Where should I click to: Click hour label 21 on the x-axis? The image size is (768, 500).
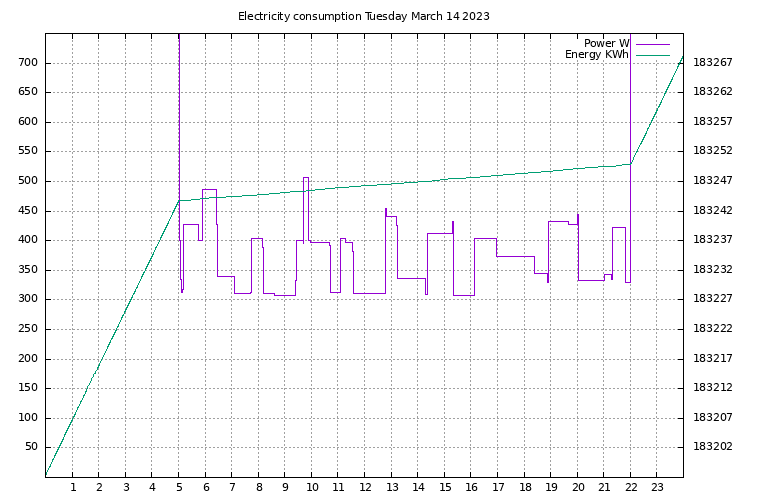pyautogui.click(x=604, y=487)
